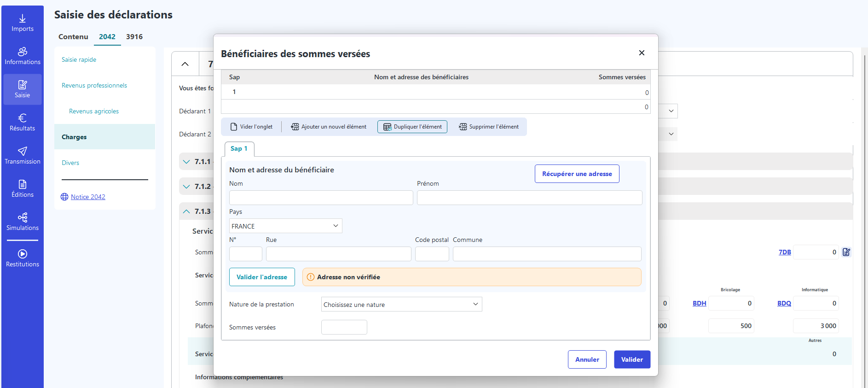This screenshot has width=868, height=388.
Task: Open the Imports sidebar icon
Action: 22,23
